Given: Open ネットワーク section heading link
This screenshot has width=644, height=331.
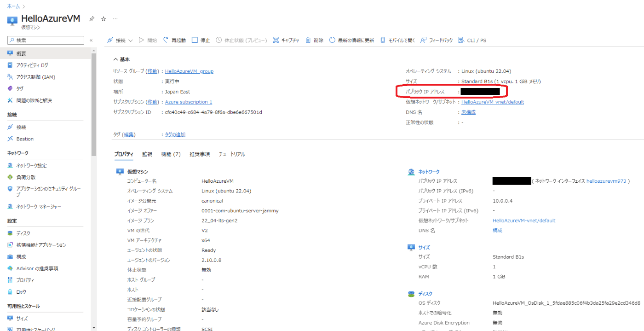Looking at the screenshot, I should [x=429, y=172].
